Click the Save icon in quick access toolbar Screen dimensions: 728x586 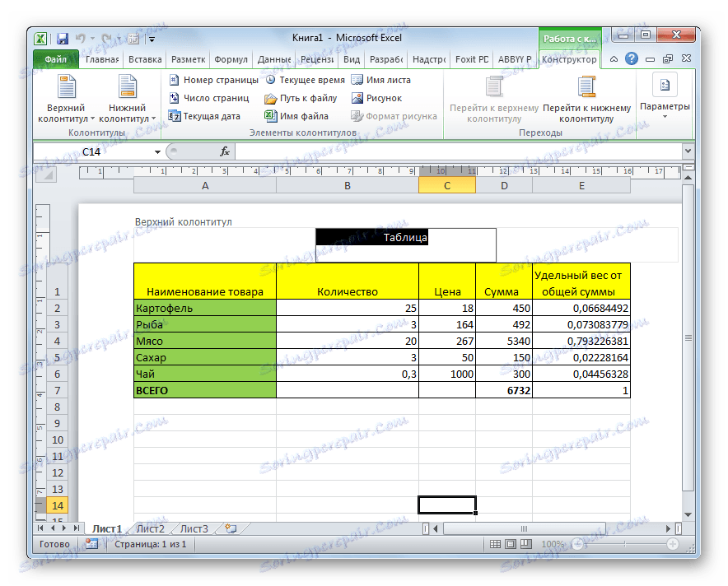[63, 39]
